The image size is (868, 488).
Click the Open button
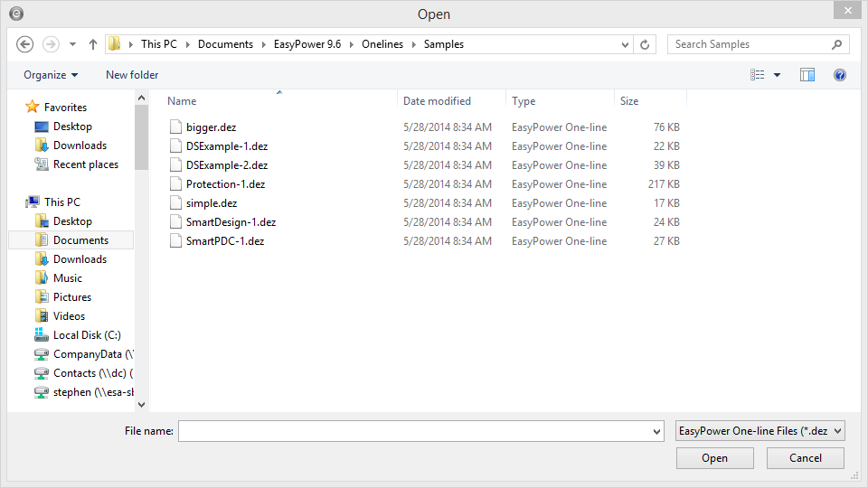(714, 458)
